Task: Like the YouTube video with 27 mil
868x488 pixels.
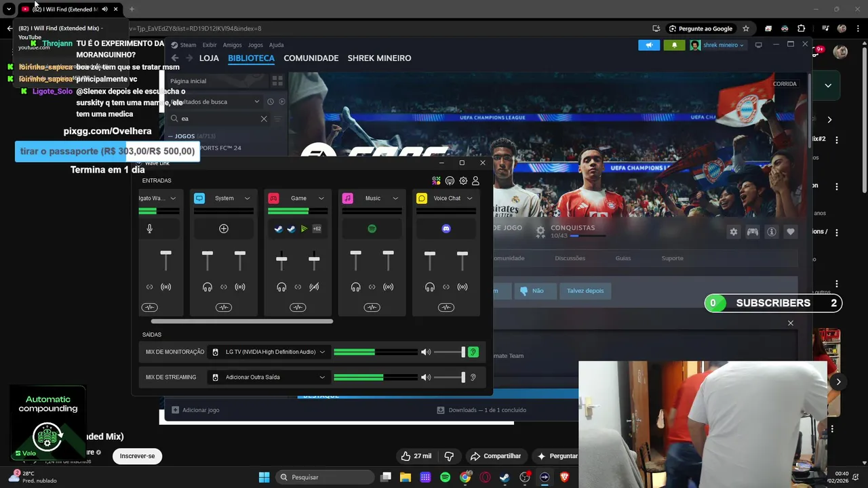Action: pyautogui.click(x=416, y=456)
